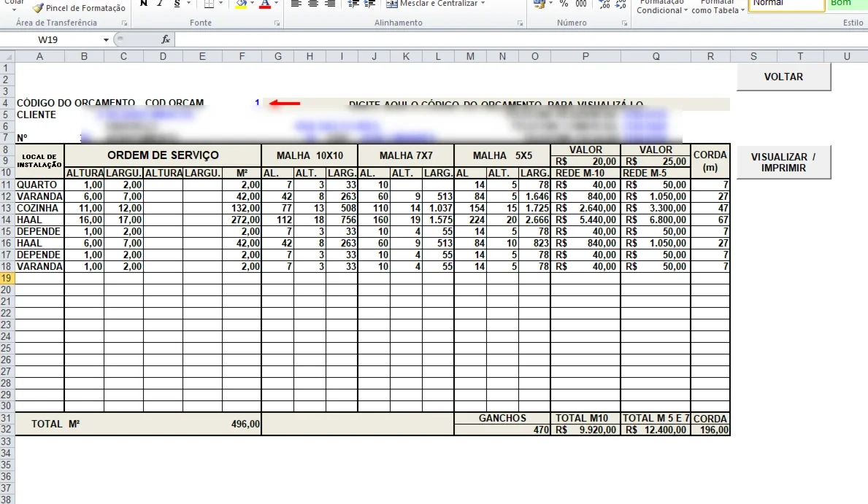
Task: Select column F header
Action: (x=242, y=56)
